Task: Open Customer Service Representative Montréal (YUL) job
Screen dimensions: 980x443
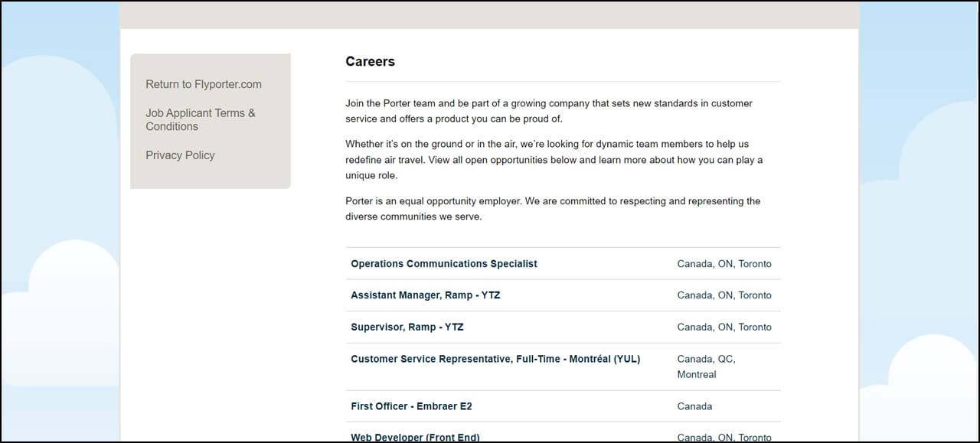Action: pyautogui.click(x=495, y=359)
